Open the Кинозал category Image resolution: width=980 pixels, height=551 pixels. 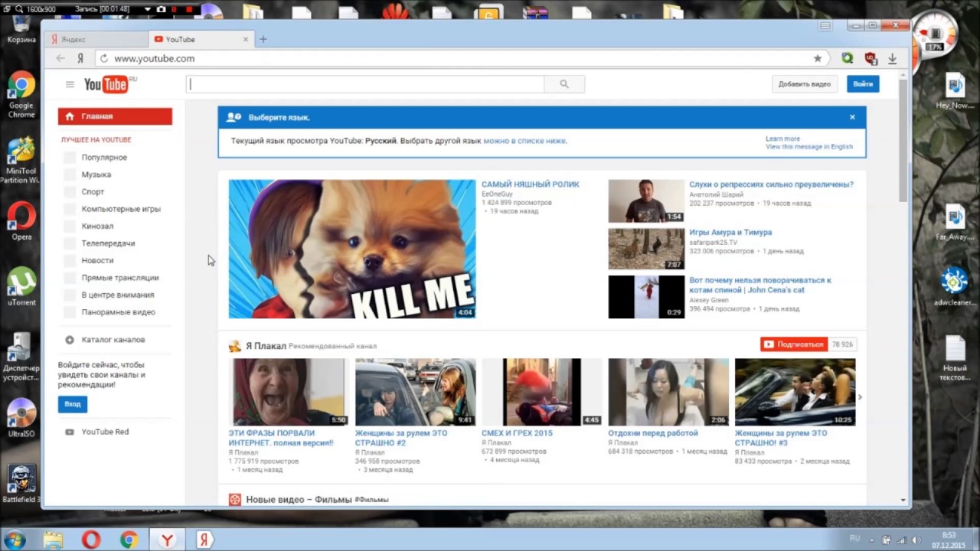tap(97, 227)
